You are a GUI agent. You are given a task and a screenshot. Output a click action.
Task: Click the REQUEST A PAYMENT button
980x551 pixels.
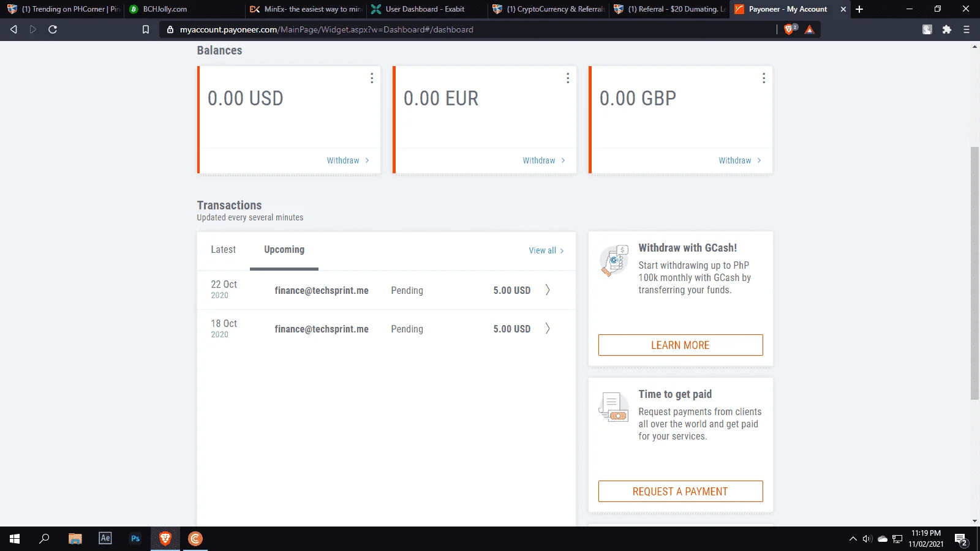coord(680,492)
